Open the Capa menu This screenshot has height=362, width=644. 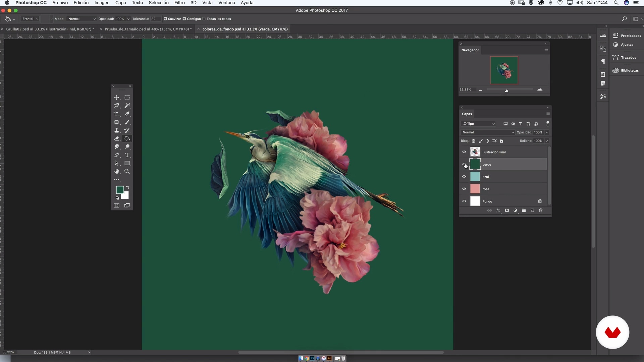tap(121, 3)
